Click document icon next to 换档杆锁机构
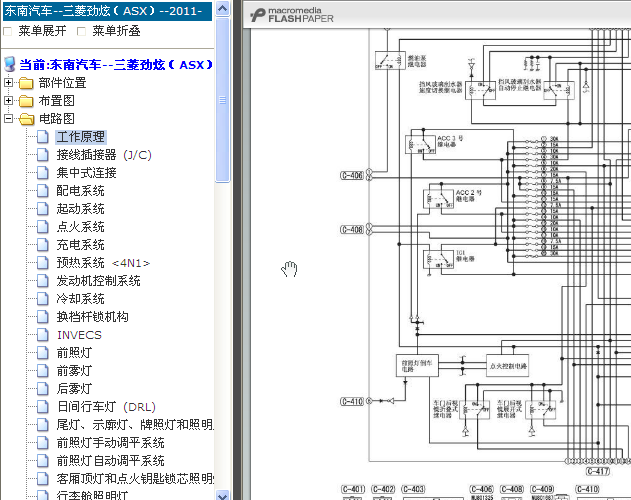 tap(43, 317)
